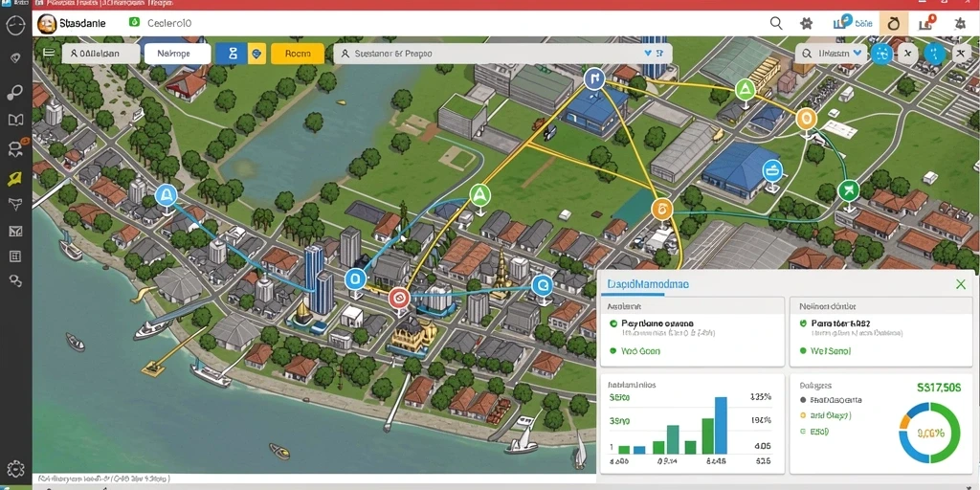Screen dimensions: 980x490
Task: Toggle the blue square button on map toolbar
Action: coord(232,54)
